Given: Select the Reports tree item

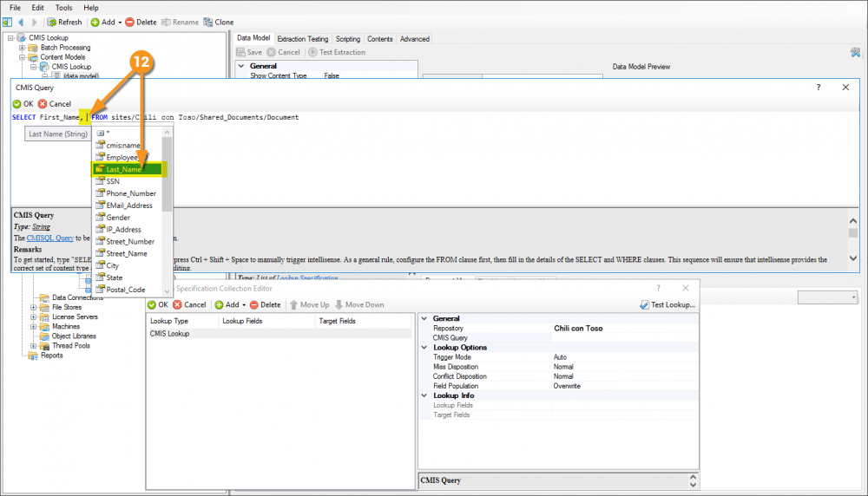Looking at the screenshot, I should (51, 356).
